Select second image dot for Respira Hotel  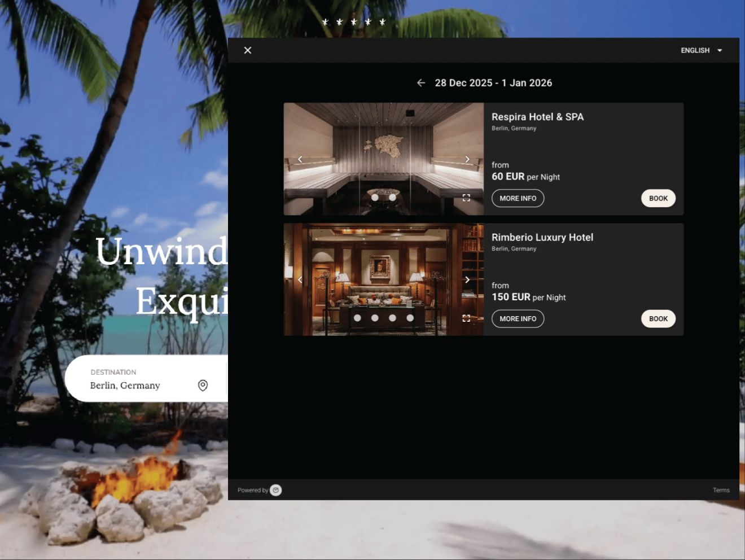[392, 198]
